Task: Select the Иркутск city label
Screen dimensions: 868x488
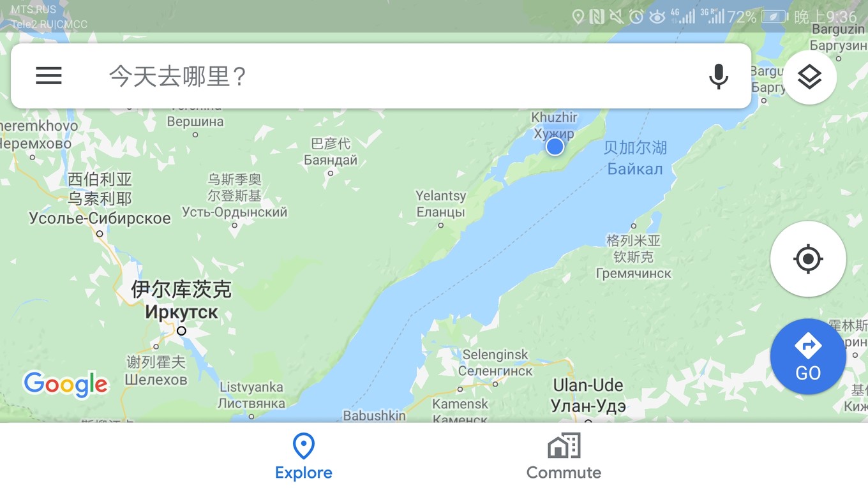Action: [x=181, y=313]
